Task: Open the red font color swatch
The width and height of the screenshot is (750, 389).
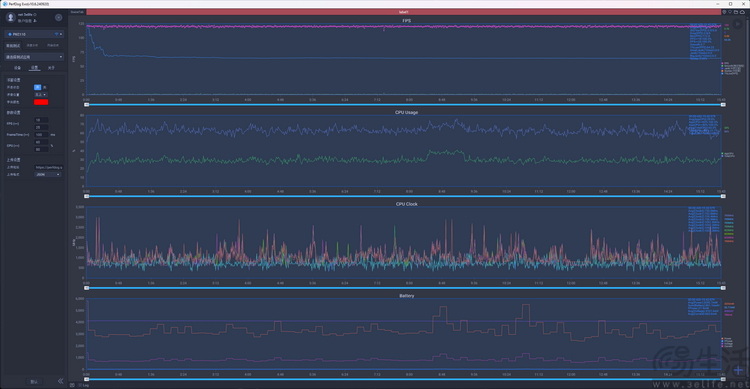Action: [x=41, y=102]
